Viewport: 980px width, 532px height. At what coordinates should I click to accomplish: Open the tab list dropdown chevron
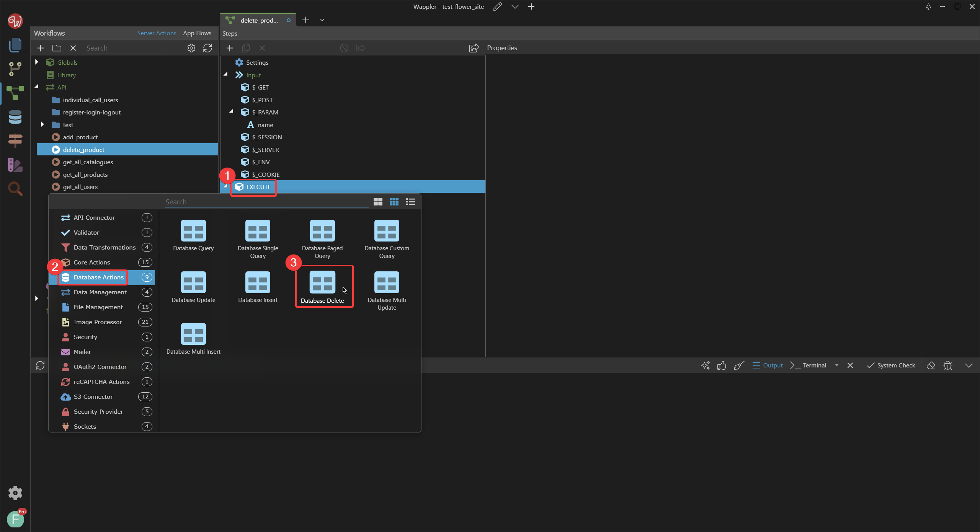tap(322, 20)
